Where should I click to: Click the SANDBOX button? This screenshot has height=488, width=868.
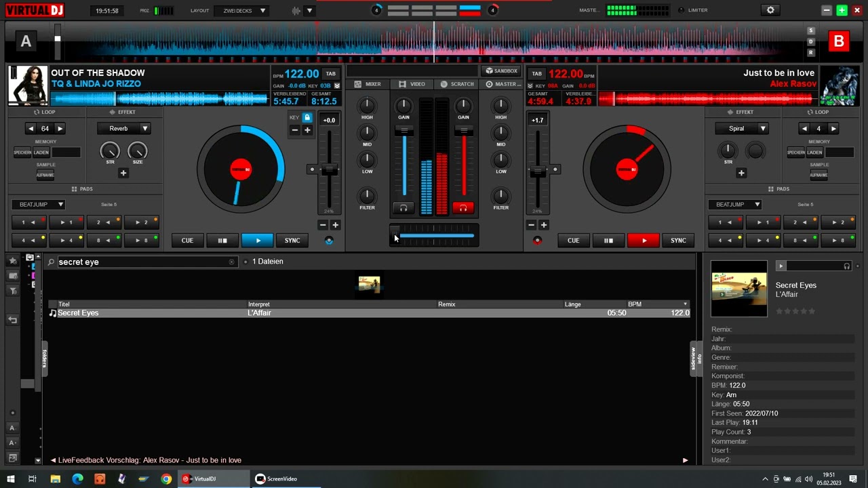click(x=502, y=70)
